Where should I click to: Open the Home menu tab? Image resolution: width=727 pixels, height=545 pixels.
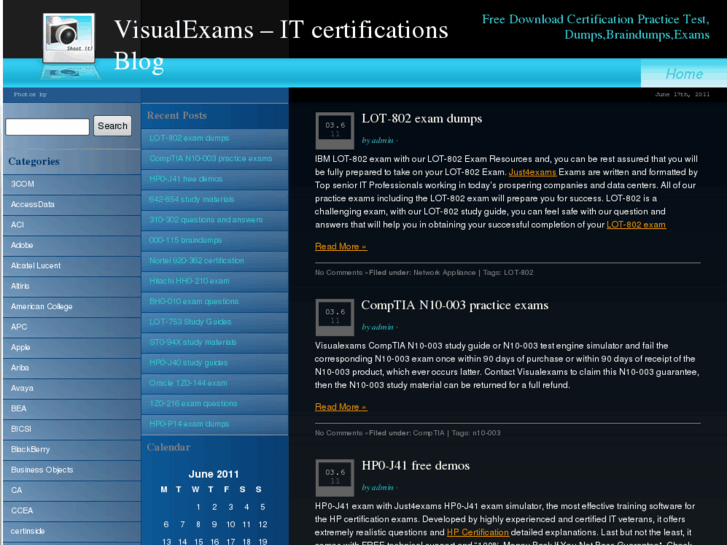point(684,74)
